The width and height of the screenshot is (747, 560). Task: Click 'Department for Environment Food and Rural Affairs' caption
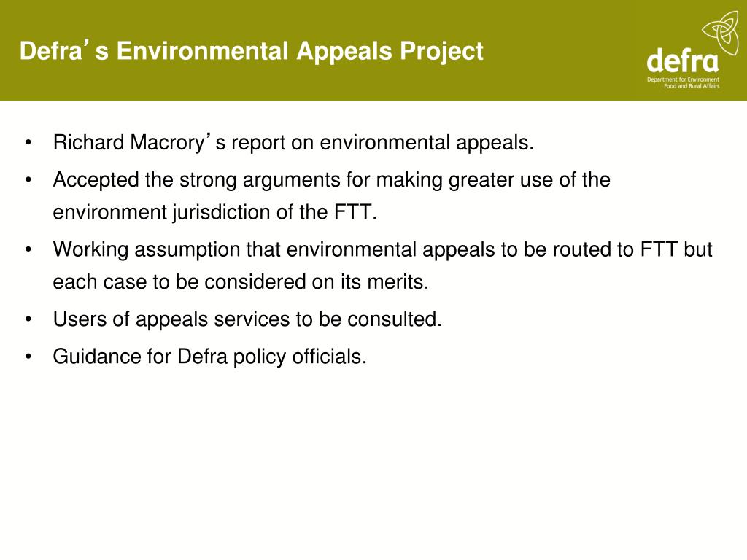(683, 83)
